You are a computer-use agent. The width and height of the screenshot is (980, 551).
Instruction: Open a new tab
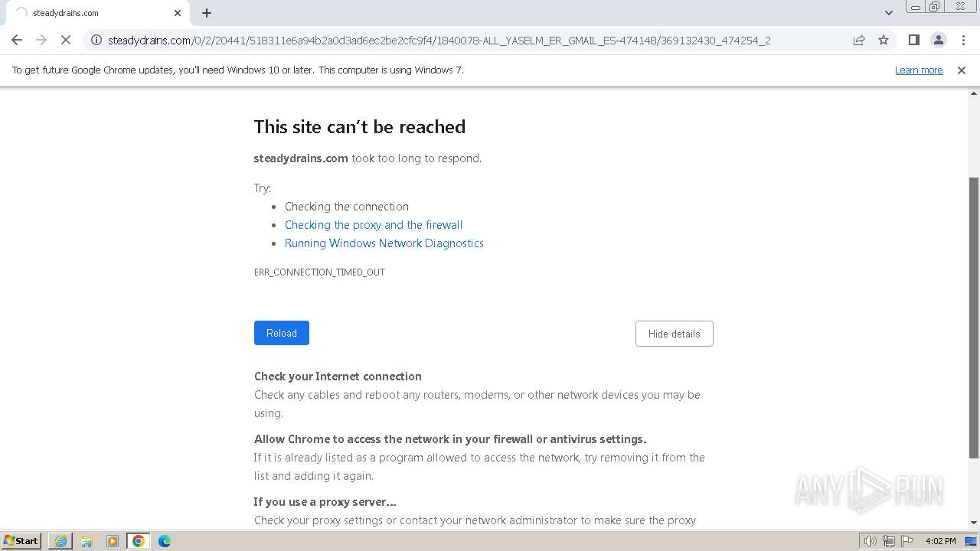[207, 13]
